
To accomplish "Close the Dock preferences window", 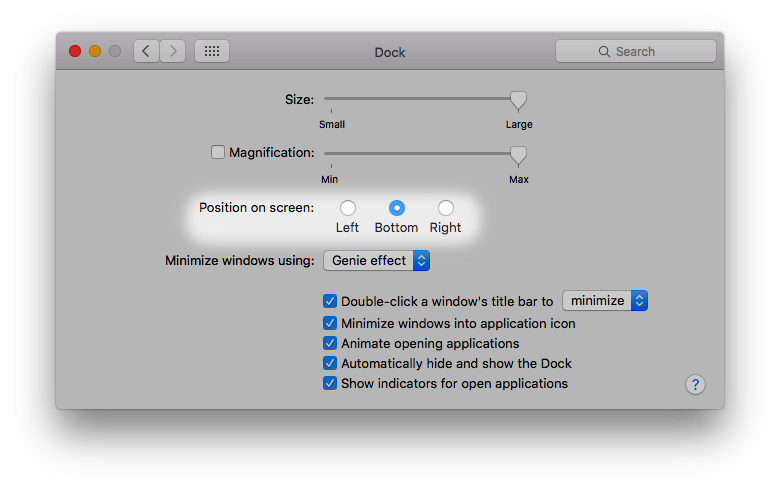I will coord(75,51).
